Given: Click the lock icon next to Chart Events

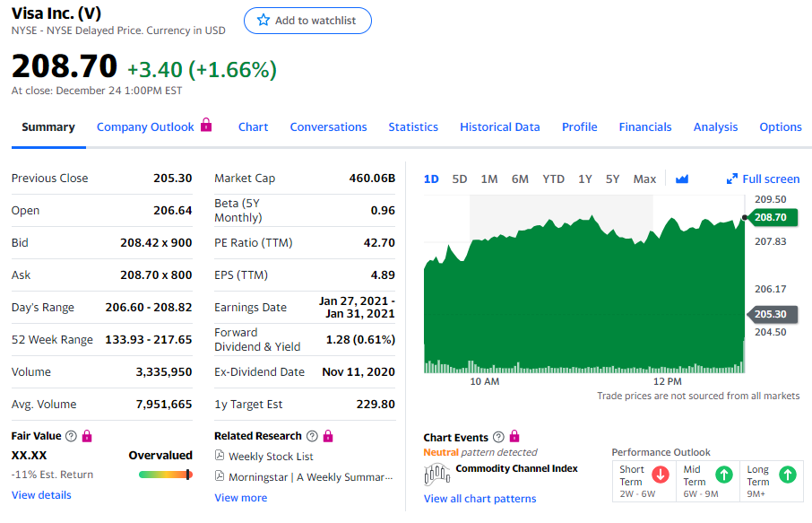Looking at the screenshot, I should (514, 436).
